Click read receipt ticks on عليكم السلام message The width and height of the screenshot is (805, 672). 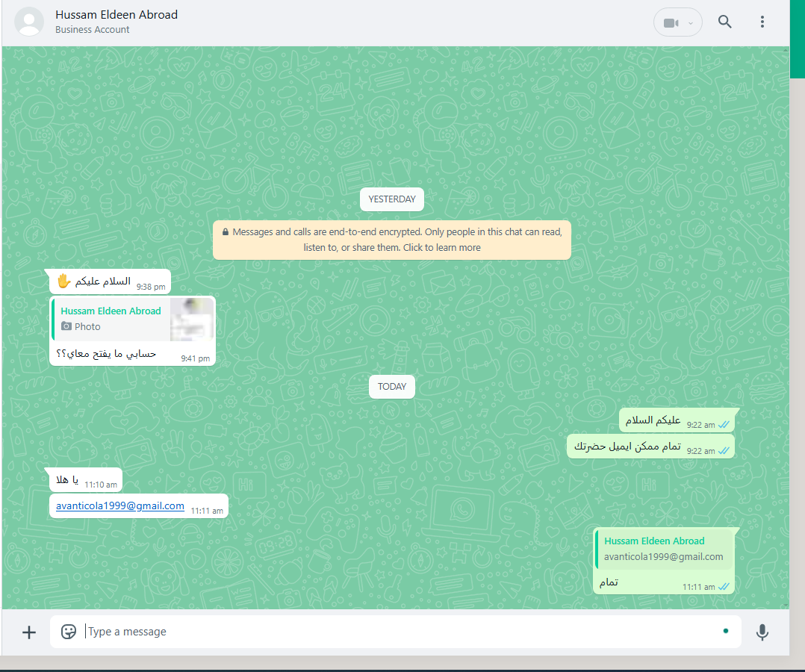724,425
